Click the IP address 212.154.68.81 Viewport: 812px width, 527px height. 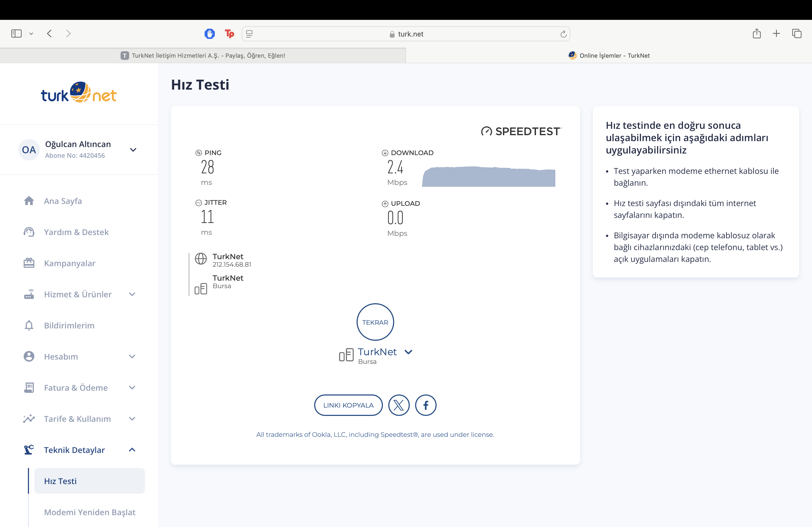(232, 265)
